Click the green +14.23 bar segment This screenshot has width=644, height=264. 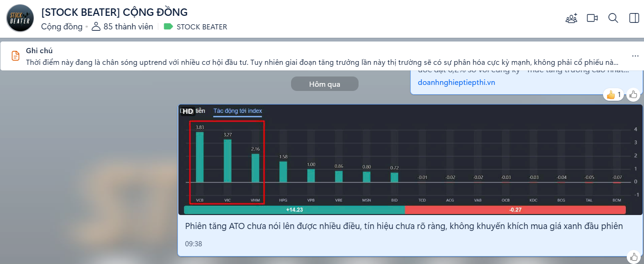pyautogui.click(x=294, y=210)
